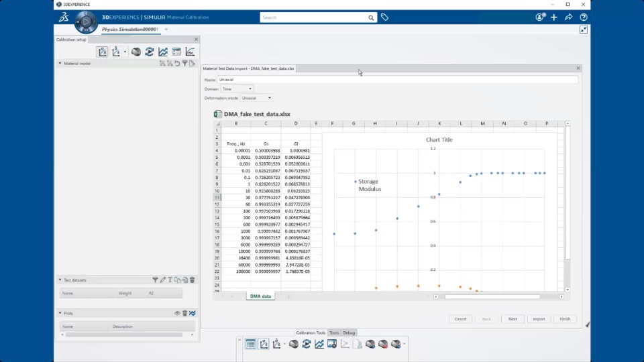Click the trash bin icon in Test datasets header
This screenshot has height=362, width=644.
pyautogui.click(x=193, y=280)
